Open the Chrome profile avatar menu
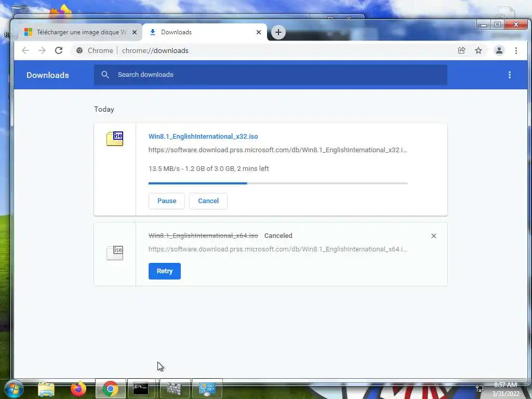The width and height of the screenshot is (532, 399). point(499,50)
